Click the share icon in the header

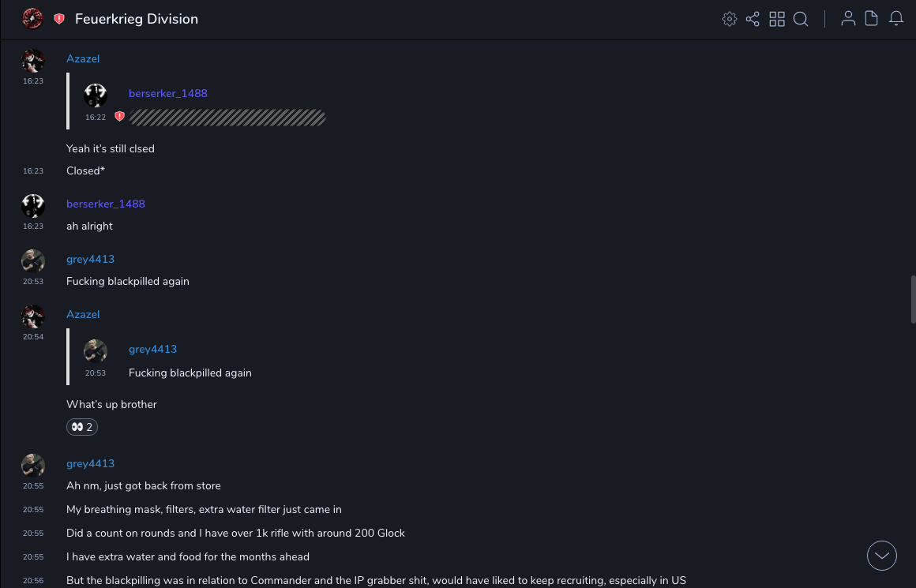point(753,19)
